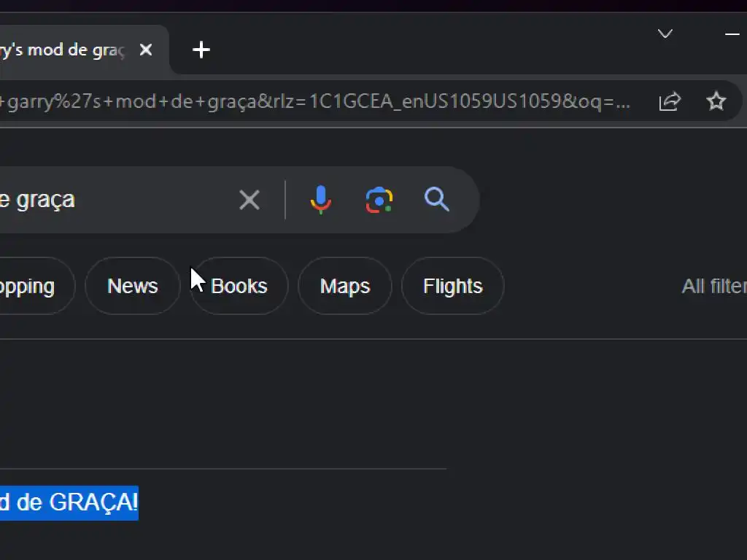Click the magnifier search button
The height and width of the screenshot is (560, 747).
pyautogui.click(x=437, y=199)
